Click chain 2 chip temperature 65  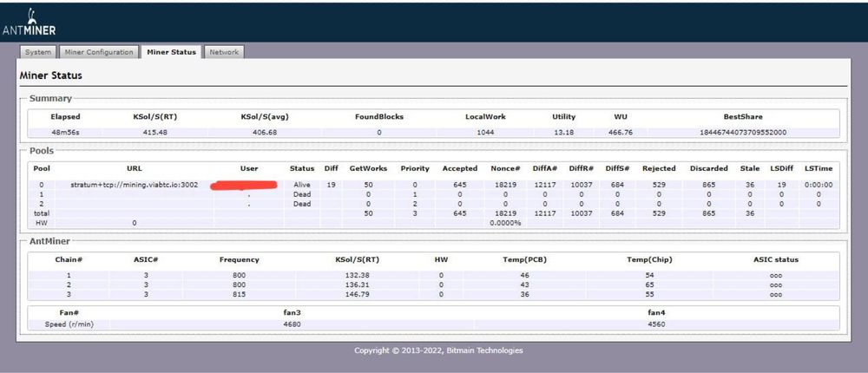tap(650, 285)
